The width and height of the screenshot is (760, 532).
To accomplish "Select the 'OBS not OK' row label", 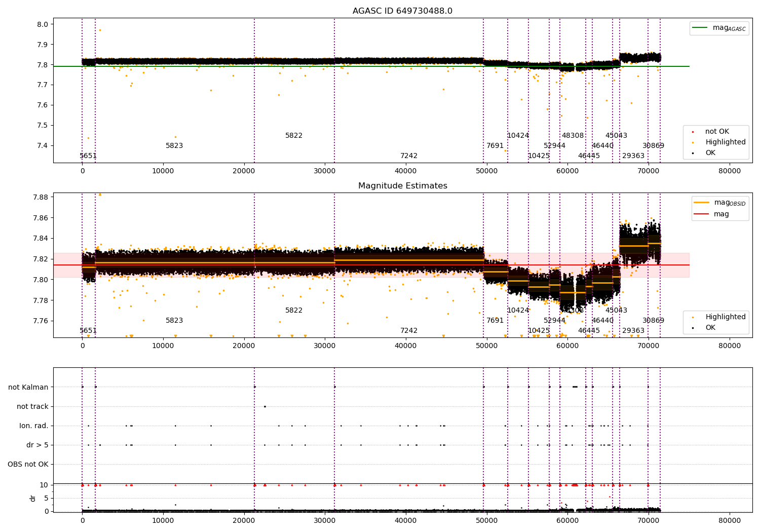I will point(28,464).
